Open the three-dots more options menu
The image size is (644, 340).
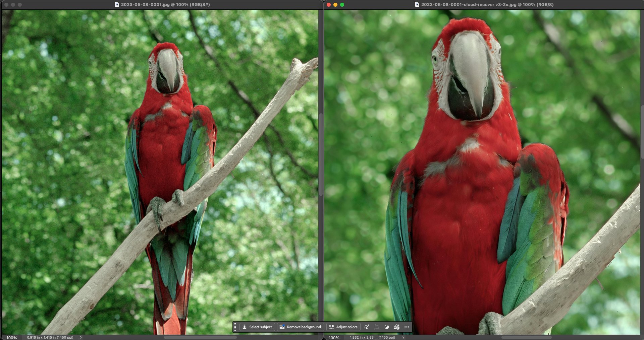pos(407,327)
